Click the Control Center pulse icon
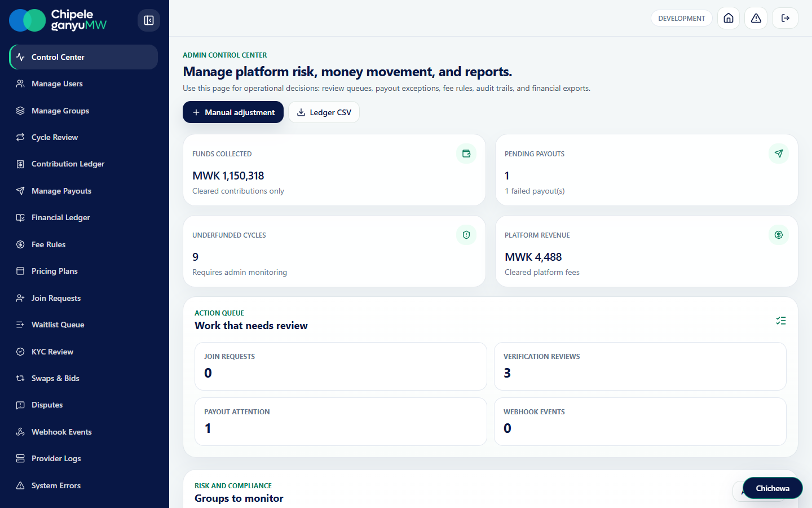Screen dimensions: 812x508 point(20,57)
